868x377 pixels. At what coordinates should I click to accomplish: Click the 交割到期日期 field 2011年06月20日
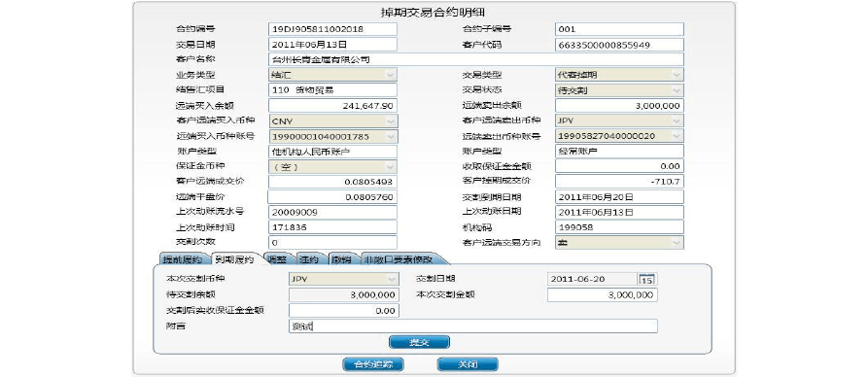coord(619,197)
